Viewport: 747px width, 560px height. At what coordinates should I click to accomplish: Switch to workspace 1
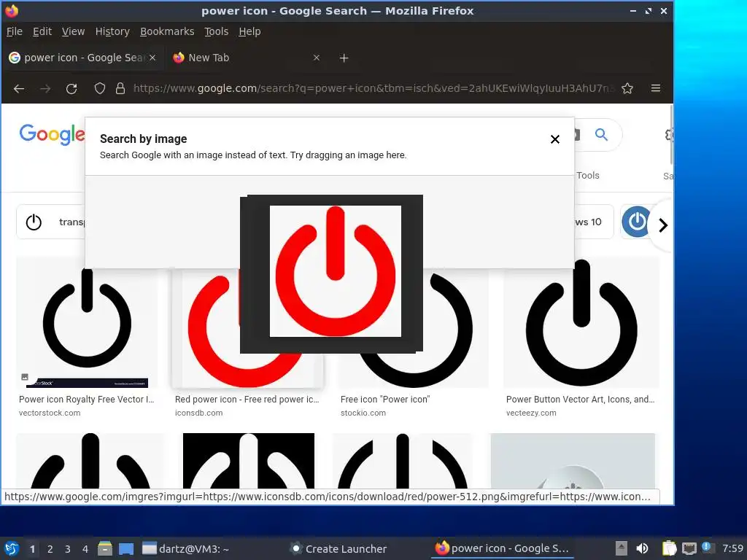[32, 549]
